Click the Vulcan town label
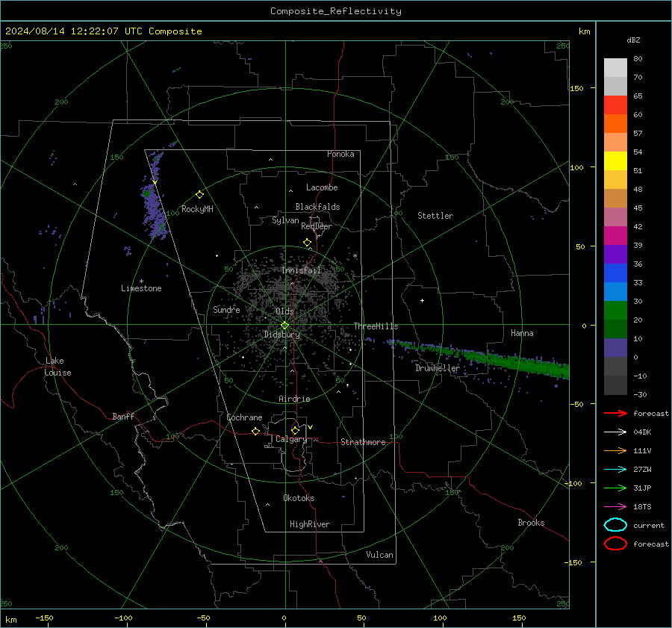The height and width of the screenshot is (628, 672). point(379,555)
